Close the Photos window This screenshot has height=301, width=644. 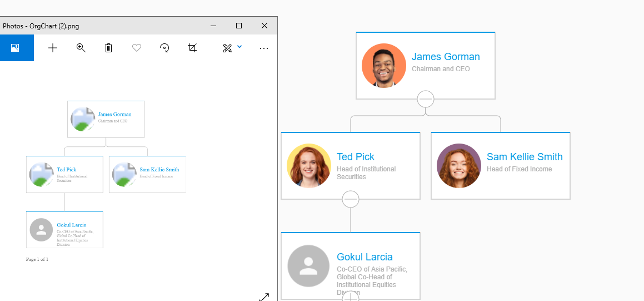tap(264, 26)
